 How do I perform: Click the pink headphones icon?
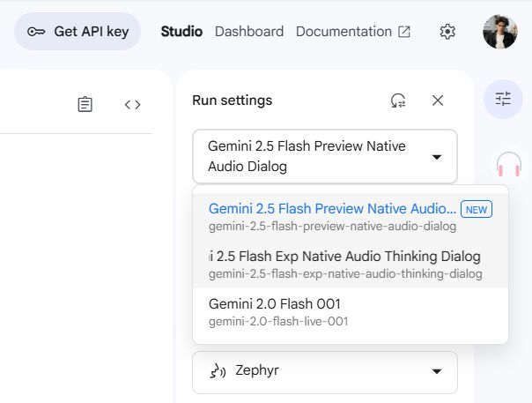508,164
